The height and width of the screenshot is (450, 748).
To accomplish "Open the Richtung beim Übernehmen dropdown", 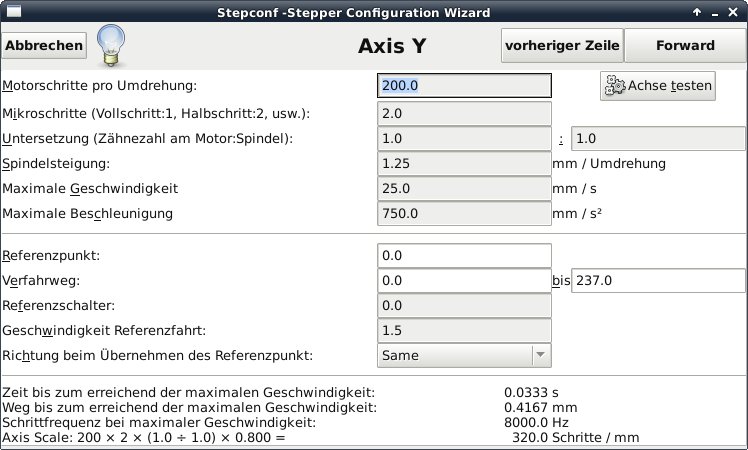I will [x=464, y=356].
